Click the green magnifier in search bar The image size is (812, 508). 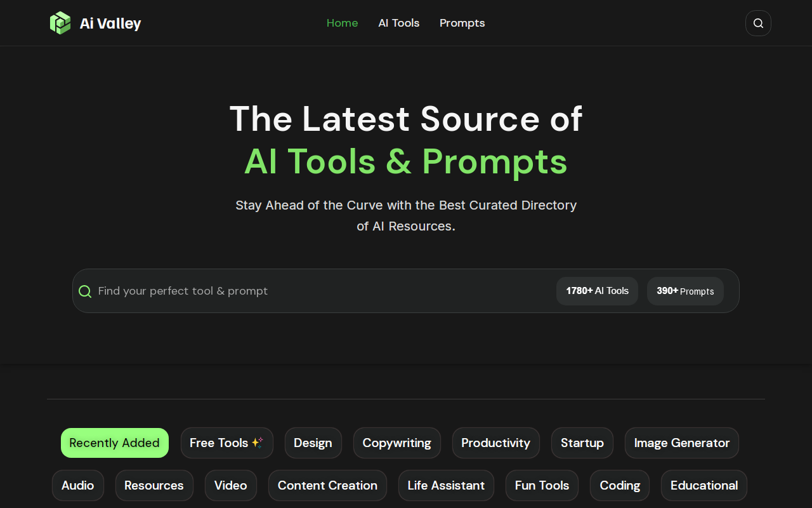(x=85, y=291)
